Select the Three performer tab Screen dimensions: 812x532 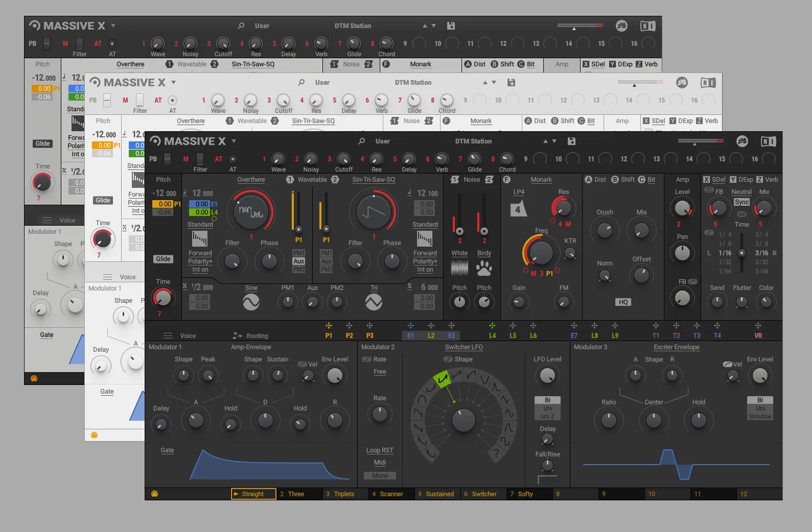point(299,494)
